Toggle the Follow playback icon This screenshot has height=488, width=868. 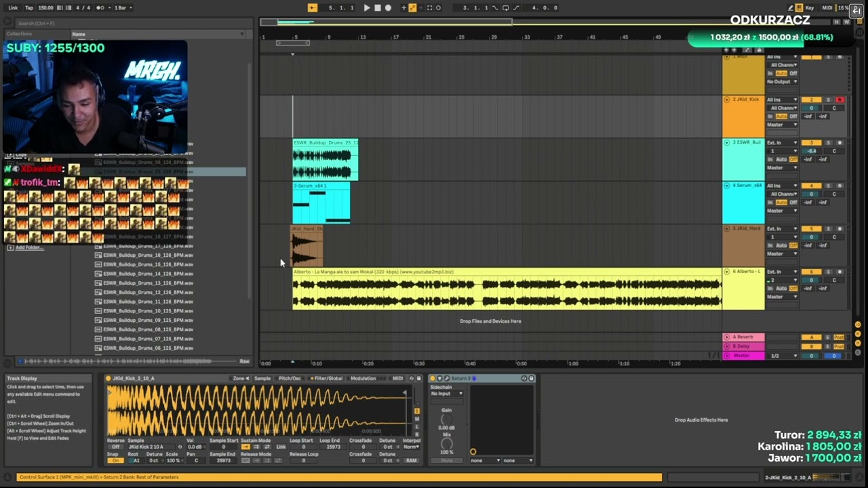(x=312, y=8)
